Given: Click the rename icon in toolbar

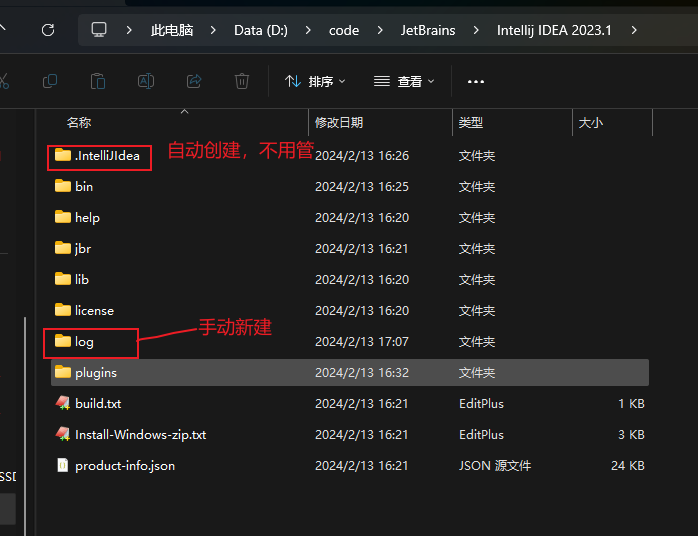Looking at the screenshot, I should (146, 81).
